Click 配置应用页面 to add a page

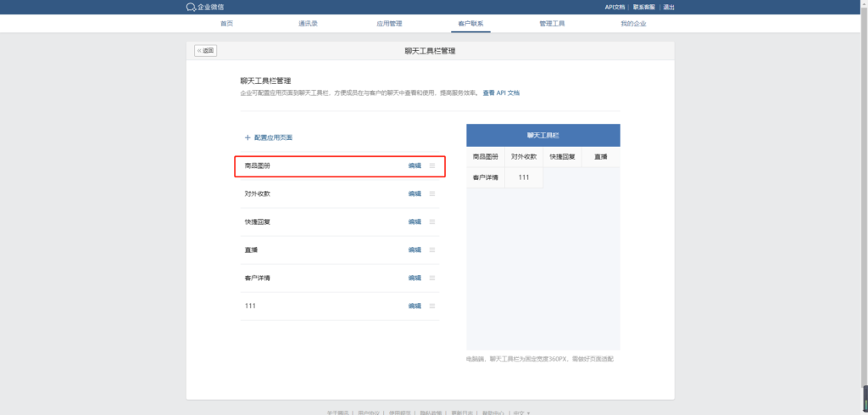(x=269, y=137)
